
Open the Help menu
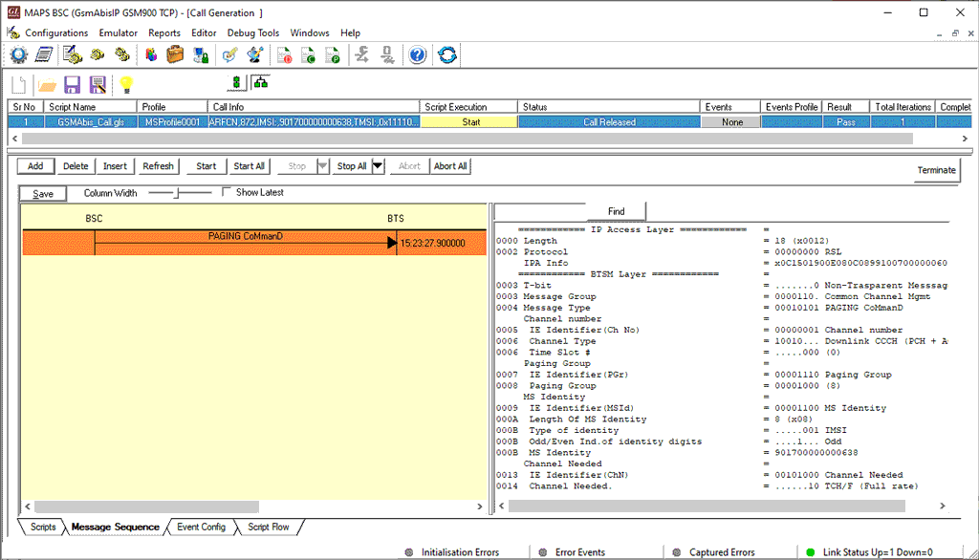pos(350,33)
